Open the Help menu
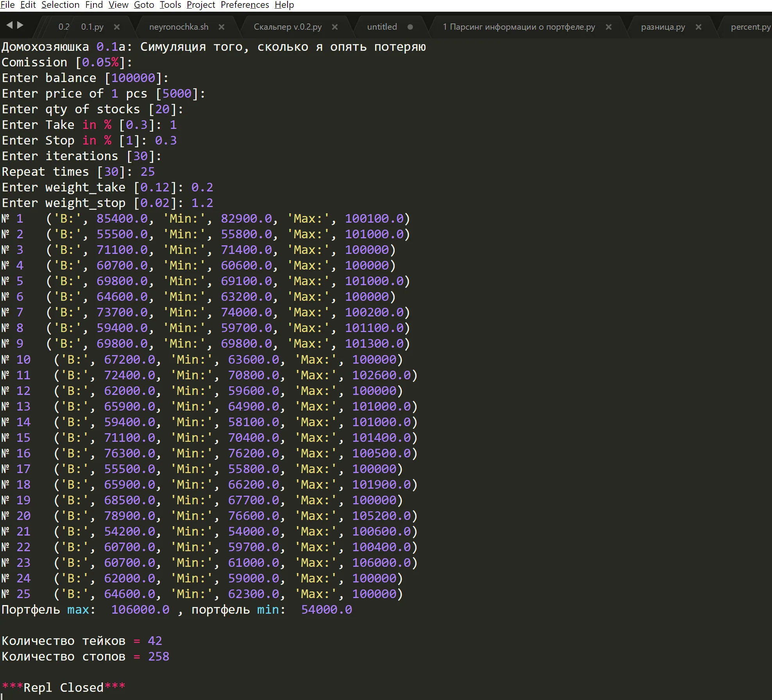Viewport: 772px width, 700px height. coord(284,5)
